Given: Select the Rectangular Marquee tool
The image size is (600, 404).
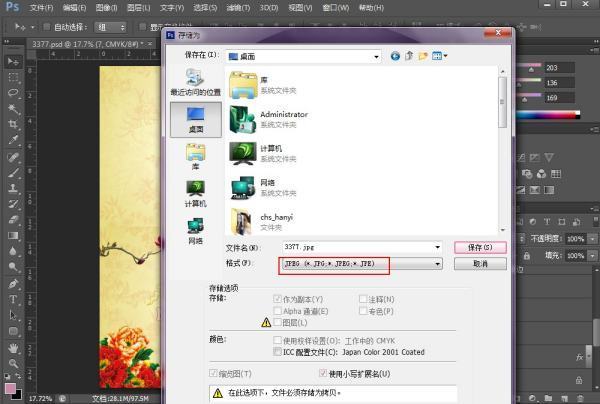Looking at the screenshot, I should pos(13,77).
